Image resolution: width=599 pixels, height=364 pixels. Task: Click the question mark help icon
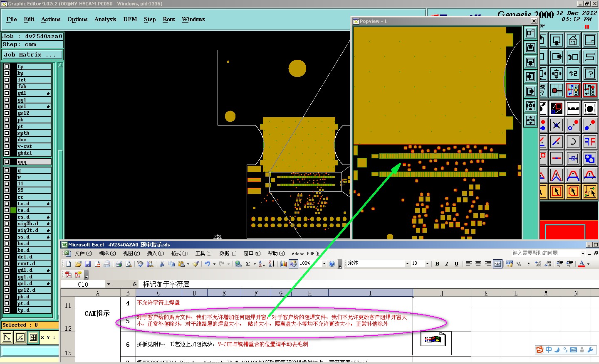coord(590,74)
